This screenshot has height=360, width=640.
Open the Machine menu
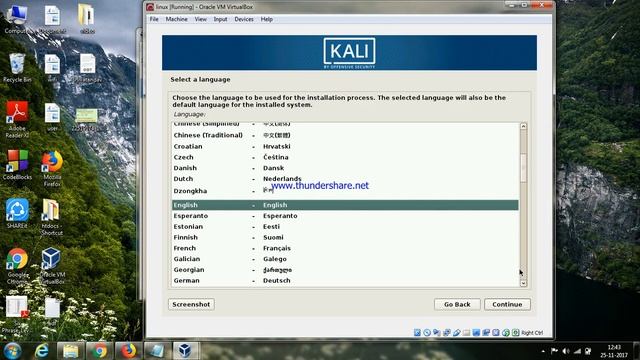[x=176, y=19]
